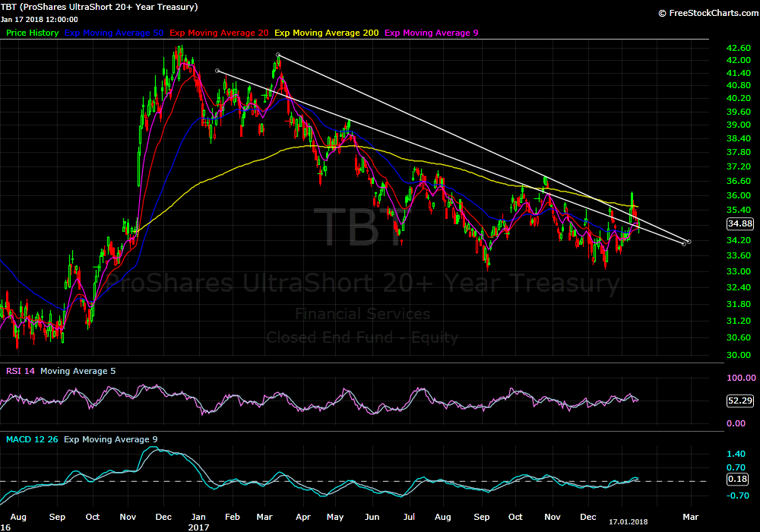Select the Exp Moving Average 20 legend
This screenshot has width=760, height=532.
point(219,33)
